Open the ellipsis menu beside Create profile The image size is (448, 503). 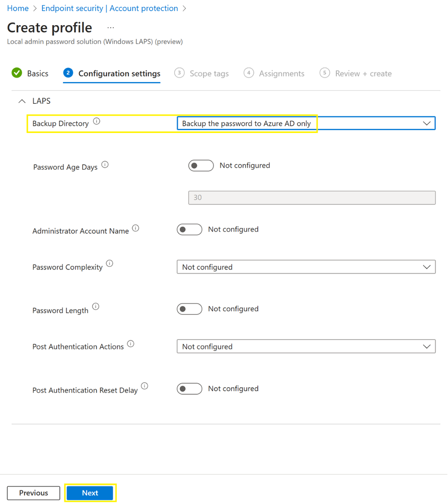coord(111,28)
